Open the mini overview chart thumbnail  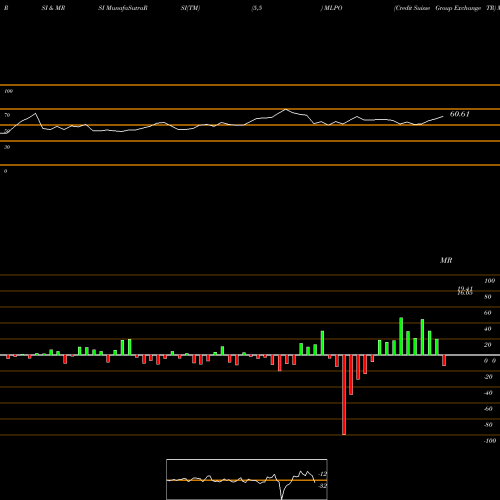tap(247, 479)
